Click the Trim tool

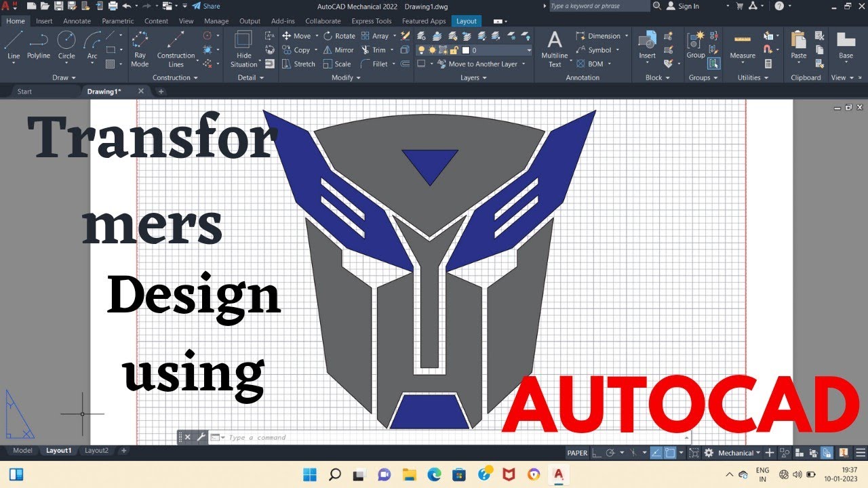[x=374, y=50]
